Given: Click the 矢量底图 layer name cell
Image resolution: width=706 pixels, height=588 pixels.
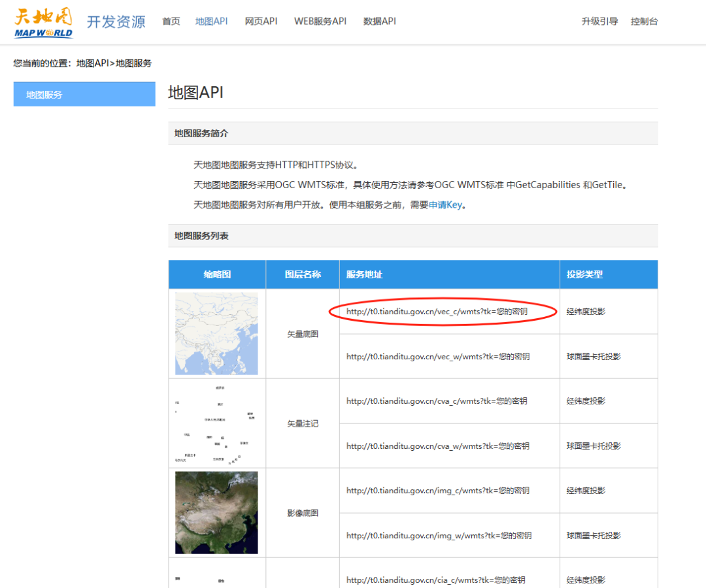Looking at the screenshot, I should [x=303, y=334].
